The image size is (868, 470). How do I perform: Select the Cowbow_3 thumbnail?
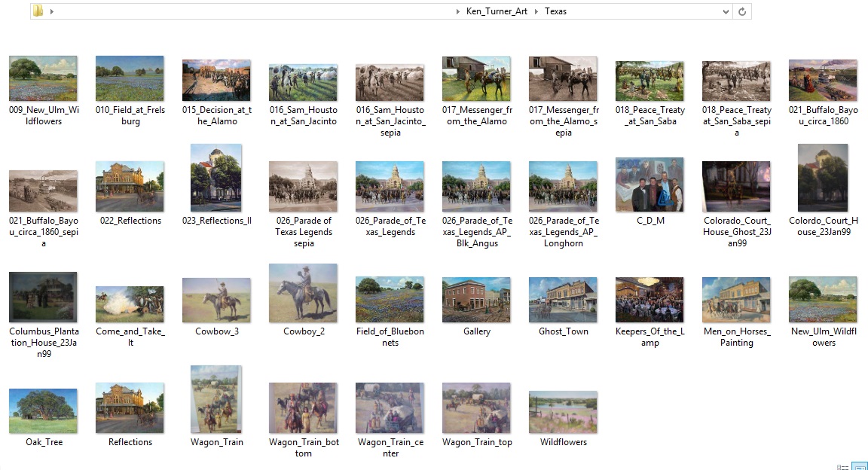[216, 300]
